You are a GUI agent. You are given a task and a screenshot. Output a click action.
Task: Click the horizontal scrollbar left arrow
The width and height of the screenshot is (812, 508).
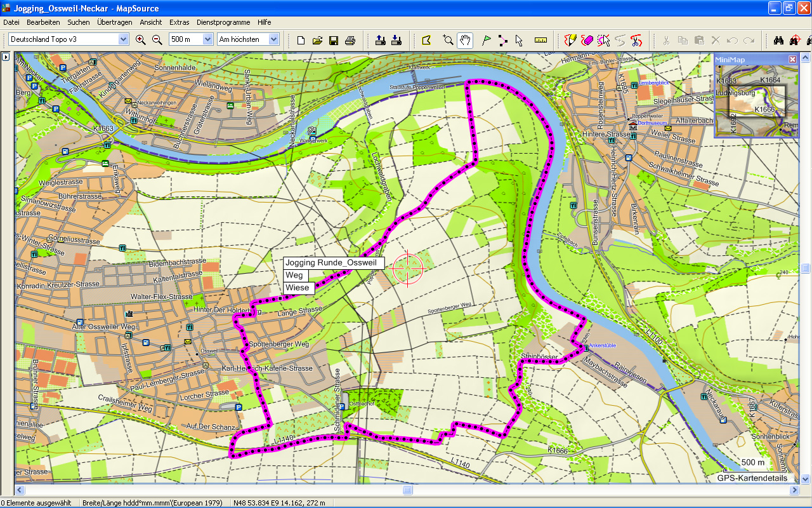click(x=20, y=490)
